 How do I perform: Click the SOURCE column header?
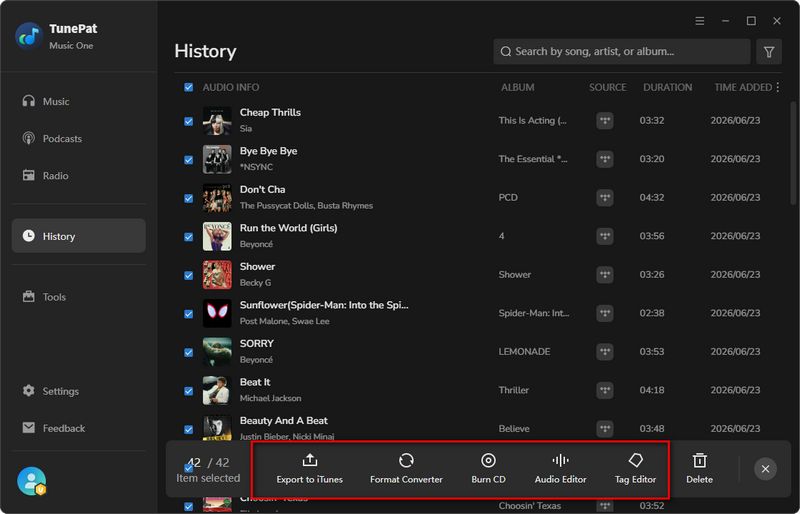607,87
